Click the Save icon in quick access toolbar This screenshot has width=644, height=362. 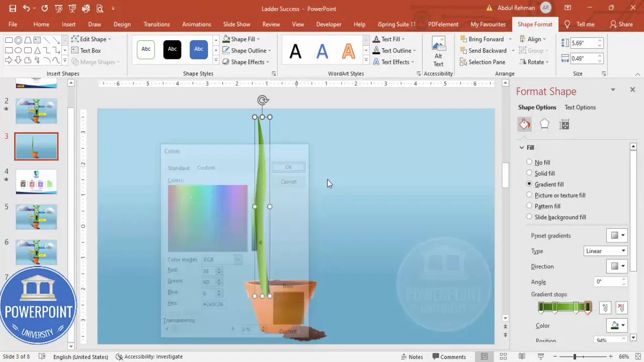tap(13, 9)
